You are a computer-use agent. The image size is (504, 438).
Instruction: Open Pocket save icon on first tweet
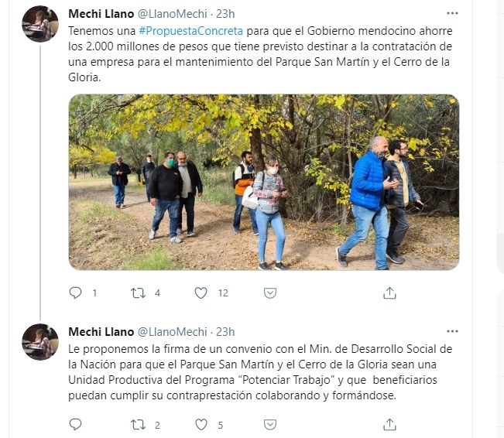click(270, 293)
